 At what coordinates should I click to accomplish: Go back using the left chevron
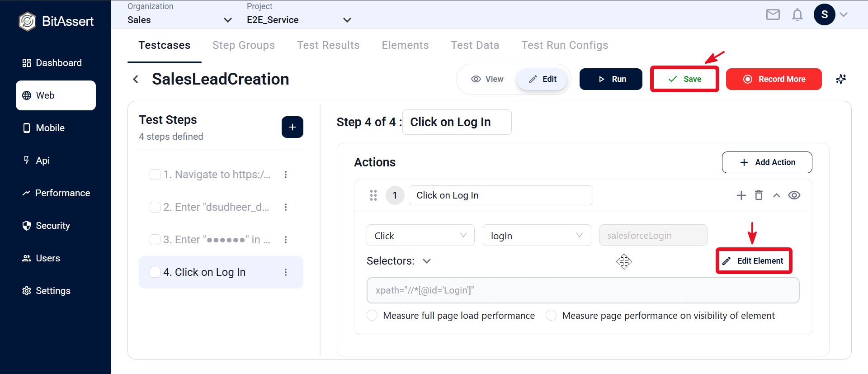coord(136,79)
